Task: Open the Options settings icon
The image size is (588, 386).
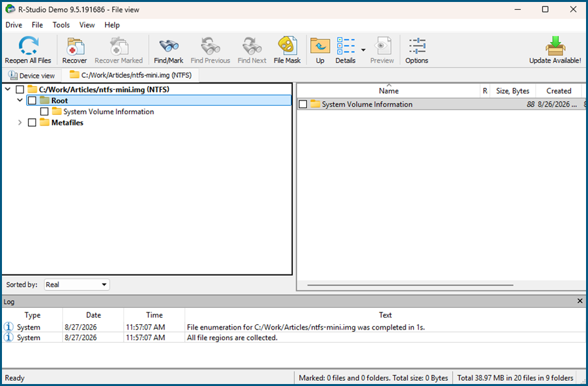Action: [x=417, y=46]
